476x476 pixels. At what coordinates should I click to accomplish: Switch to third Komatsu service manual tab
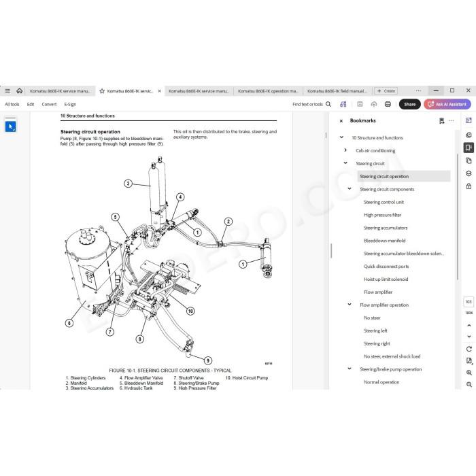[199, 91]
